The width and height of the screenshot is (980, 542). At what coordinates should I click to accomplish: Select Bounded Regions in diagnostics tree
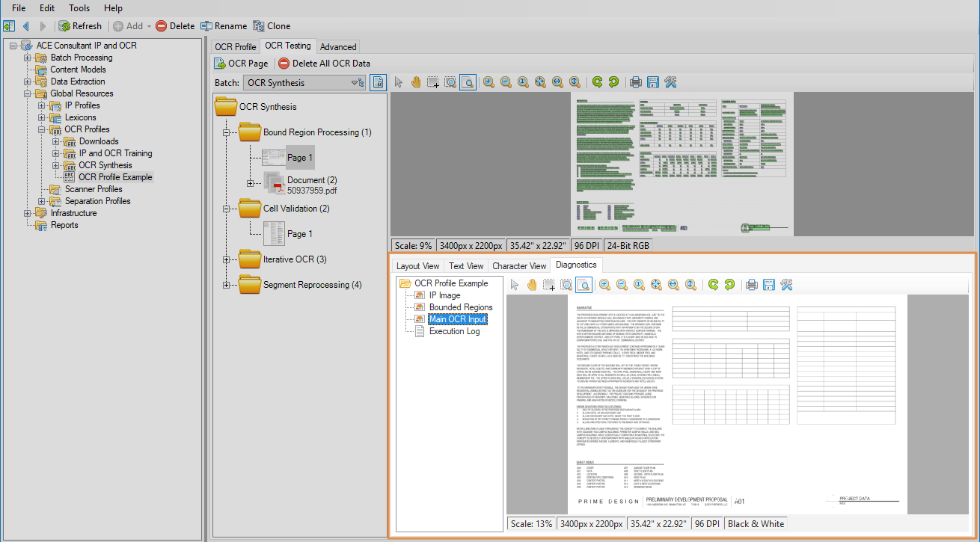pos(460,307)
